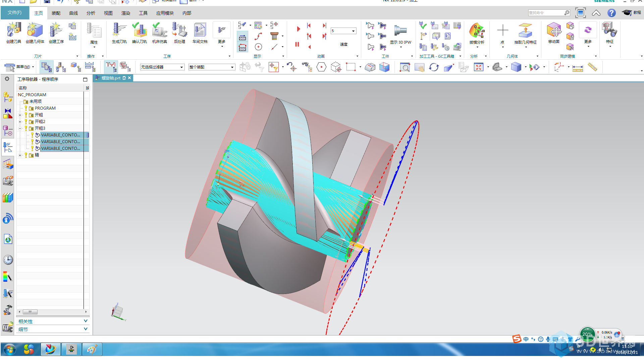Image resolution: width=644 pixels, height=362 pixels.
Task: Expand the 开粗2 tree node
Action: 20,122
